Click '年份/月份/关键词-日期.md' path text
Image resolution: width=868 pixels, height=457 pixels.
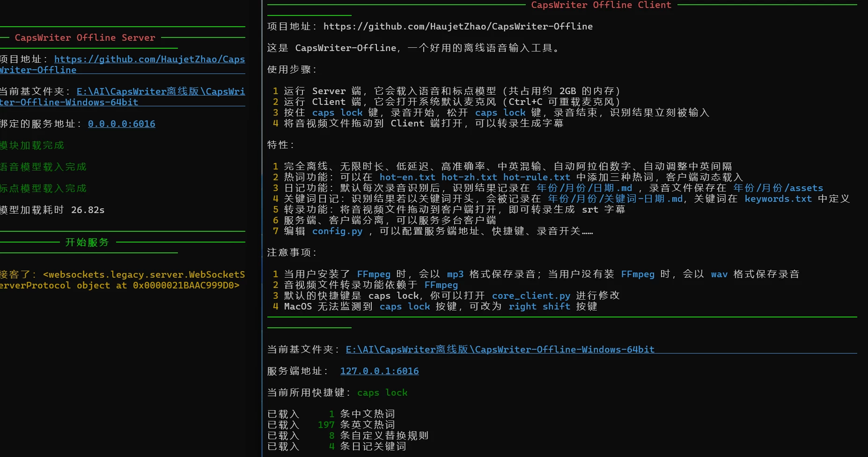coord(615,199)
